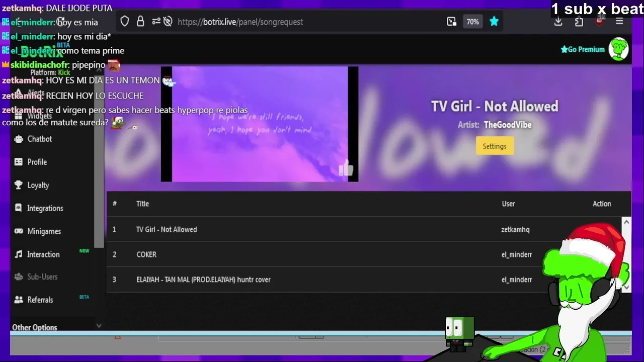Click the Referrals users icon

pyautogui.click(x=19, y=300)
